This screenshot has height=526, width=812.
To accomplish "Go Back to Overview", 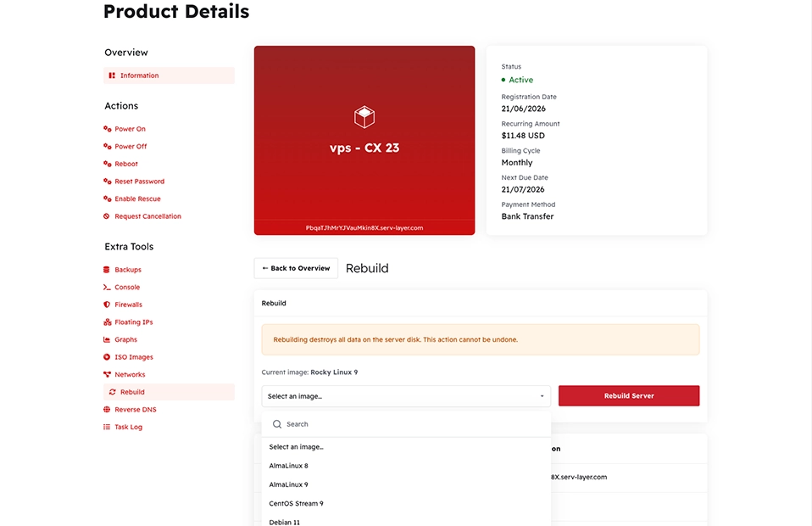I will [x=296, y=268].
